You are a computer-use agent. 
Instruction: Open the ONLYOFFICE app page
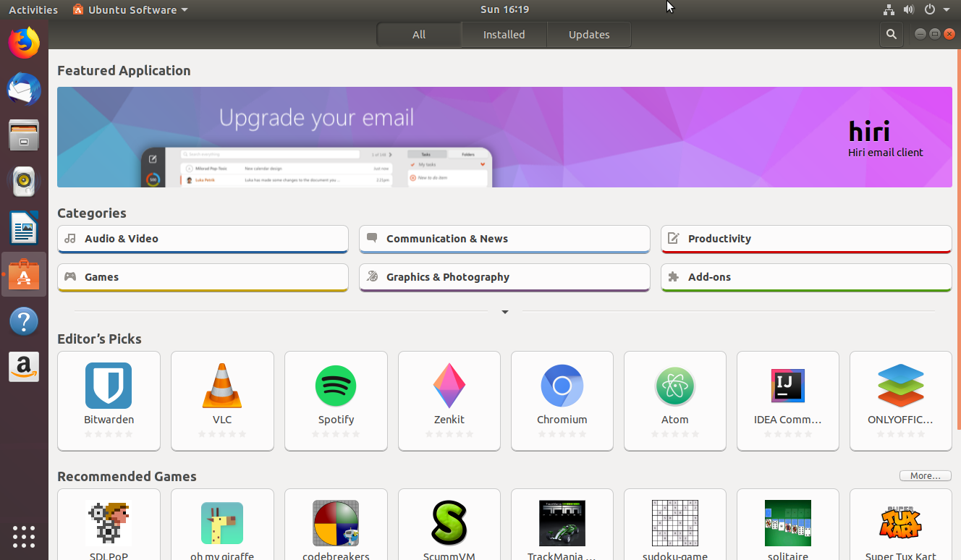[x=900, y=401]
